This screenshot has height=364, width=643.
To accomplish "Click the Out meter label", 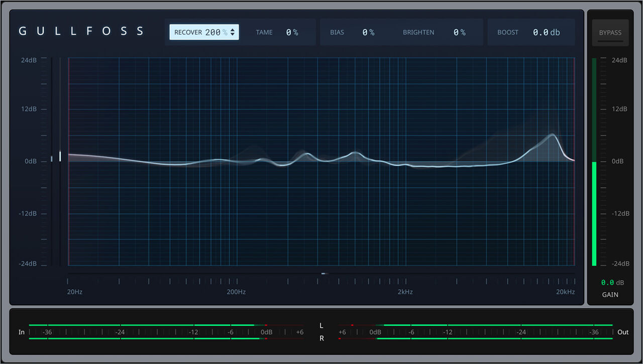I will coord(622,332).
